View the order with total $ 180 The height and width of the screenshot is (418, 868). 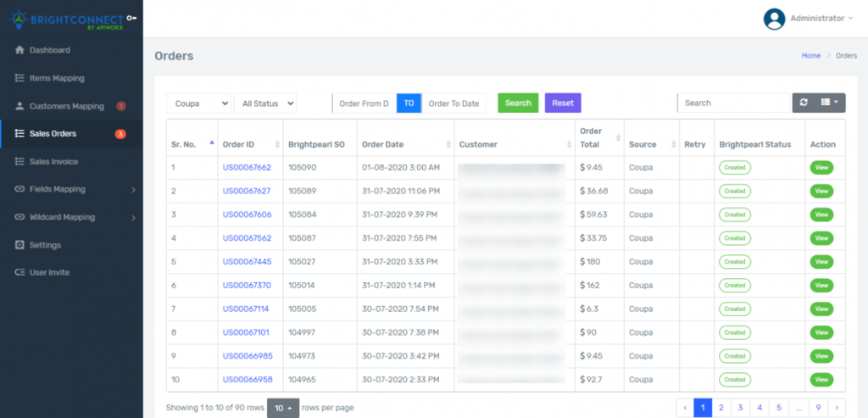pos(821,262)
